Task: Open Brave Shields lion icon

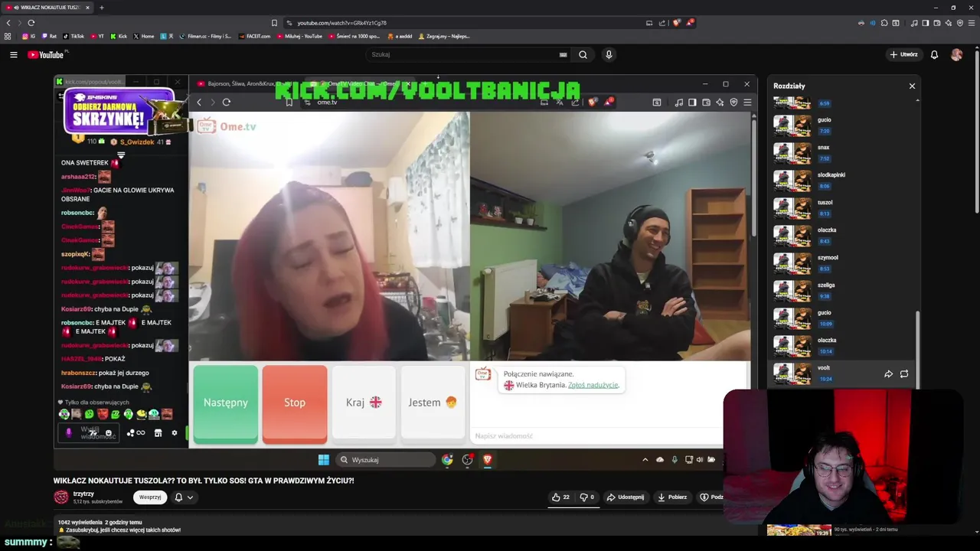Action: coord(676,23)
